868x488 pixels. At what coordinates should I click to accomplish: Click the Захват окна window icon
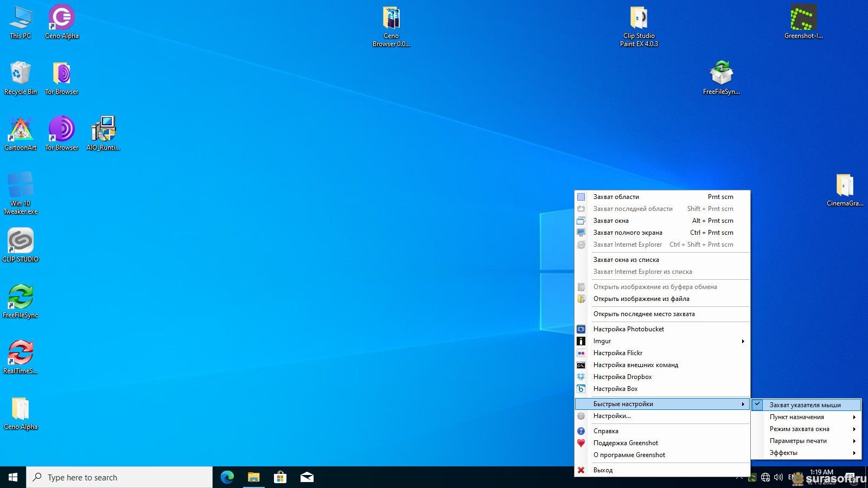(x=581, y=221)
